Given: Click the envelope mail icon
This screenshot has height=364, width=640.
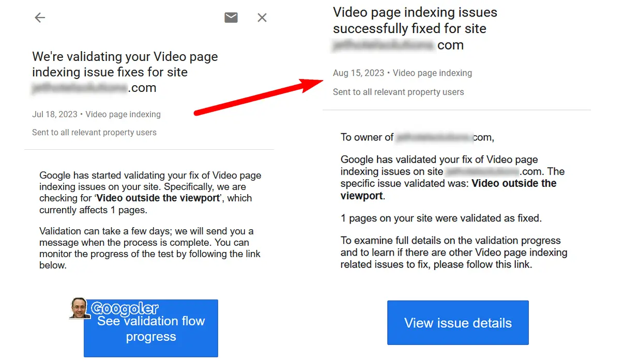Looking at the screenshot, I should [231, 18].
